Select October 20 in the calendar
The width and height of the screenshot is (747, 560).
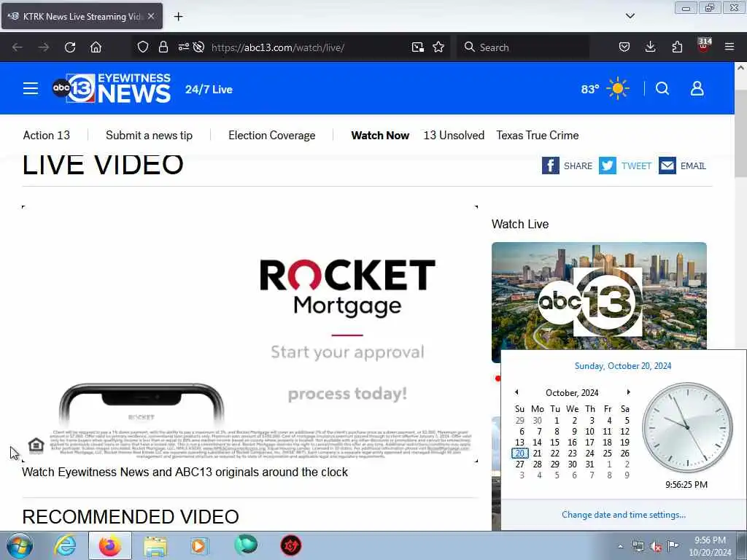click(519, 454)
